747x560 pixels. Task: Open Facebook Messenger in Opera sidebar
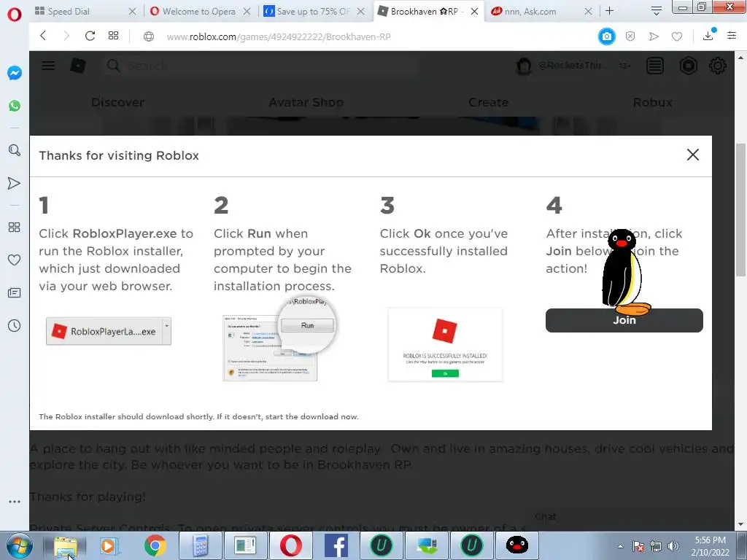coord(15,73)
